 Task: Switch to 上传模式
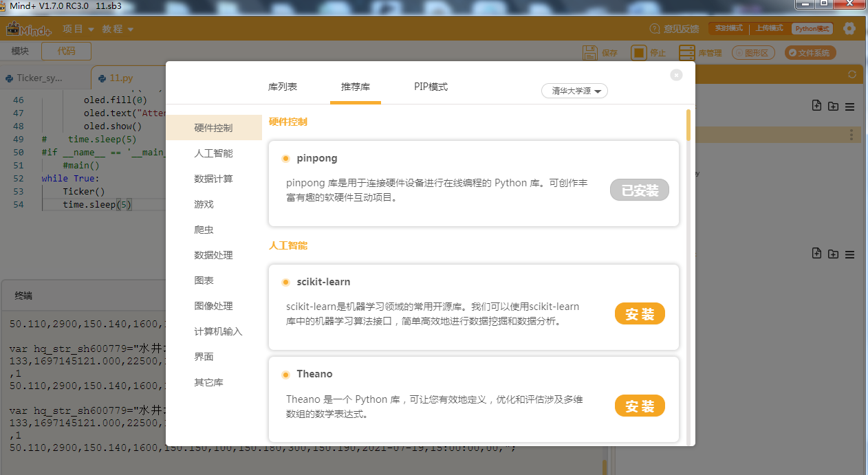click(769, 29)
